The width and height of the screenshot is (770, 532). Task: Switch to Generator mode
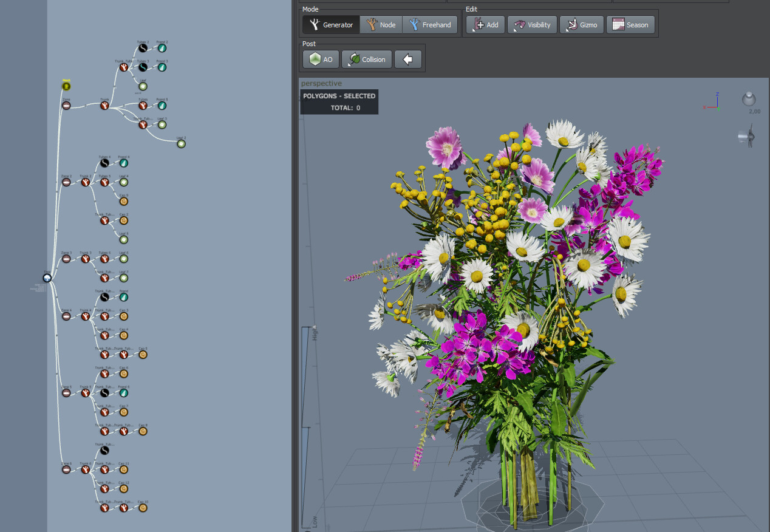coord(331,25)
